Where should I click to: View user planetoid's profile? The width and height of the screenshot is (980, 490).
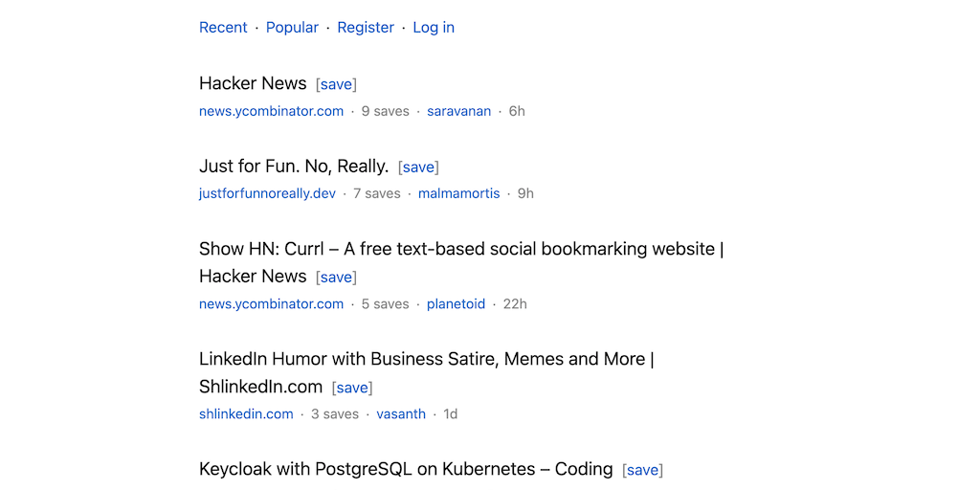click(456, 304)
